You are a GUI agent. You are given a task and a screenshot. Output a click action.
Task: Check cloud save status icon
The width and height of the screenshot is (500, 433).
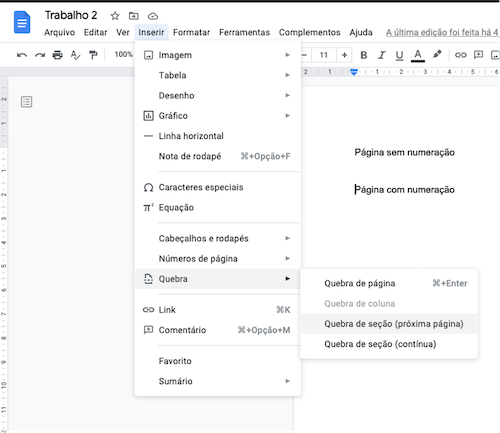(153, 16)
